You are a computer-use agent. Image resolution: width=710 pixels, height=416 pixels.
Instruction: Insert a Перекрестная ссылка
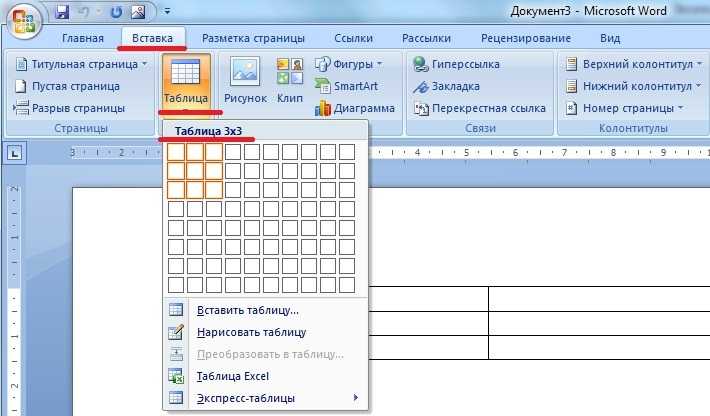[x=480, y=108]
